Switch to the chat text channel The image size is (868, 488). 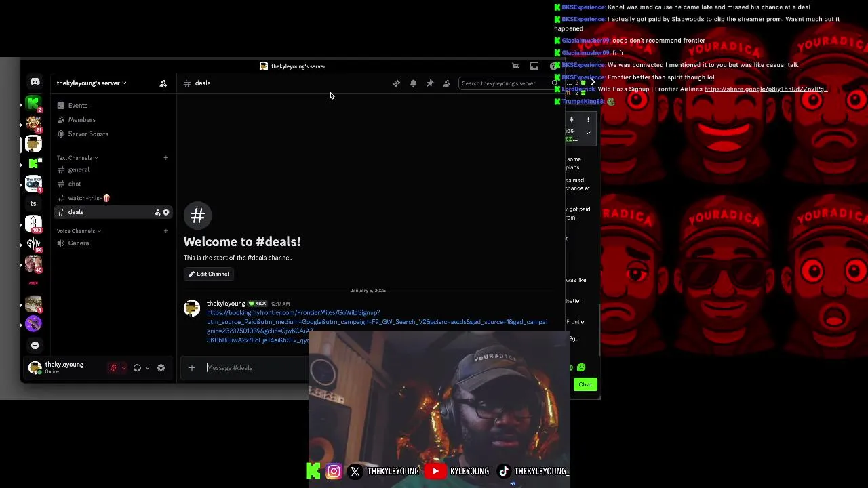pos(113,184)
